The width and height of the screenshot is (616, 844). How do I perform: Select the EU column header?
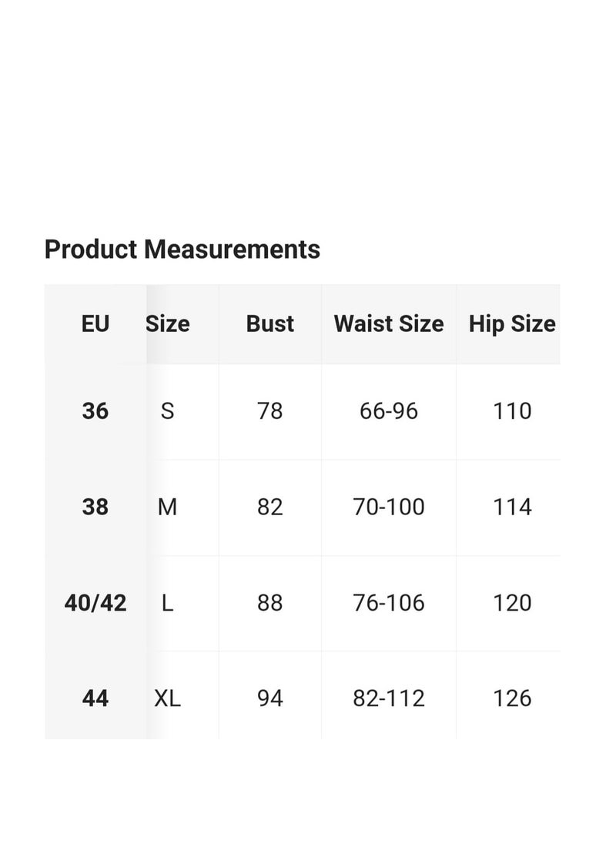(x=95, y=324)
